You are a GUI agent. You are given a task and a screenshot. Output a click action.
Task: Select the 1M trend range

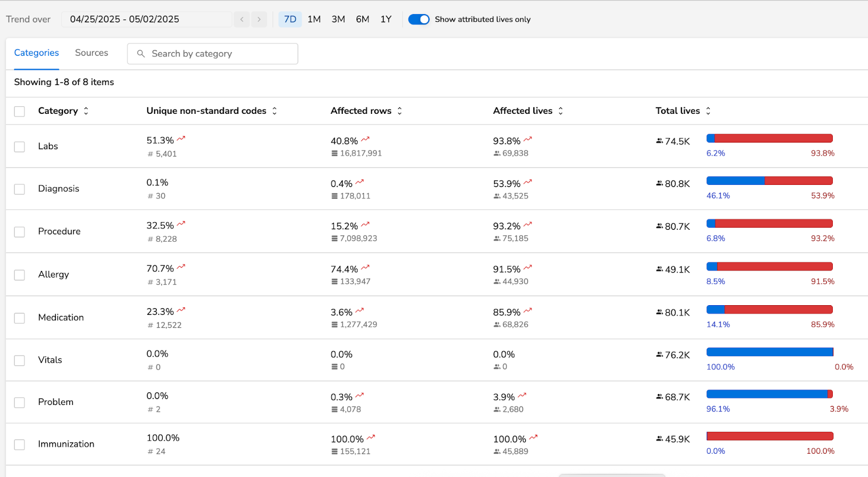[x=314, y=20]
